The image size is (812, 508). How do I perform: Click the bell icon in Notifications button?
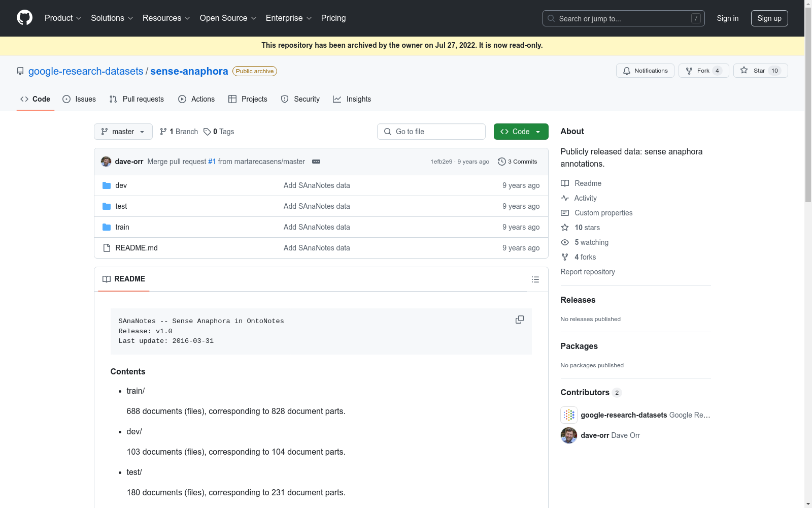(x=627, y=71)
